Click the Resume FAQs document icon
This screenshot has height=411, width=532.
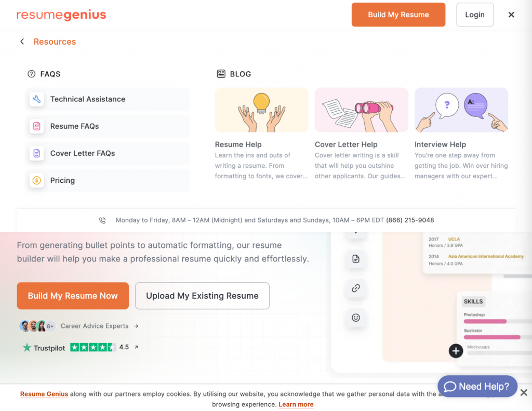click(x=36, y=126)
